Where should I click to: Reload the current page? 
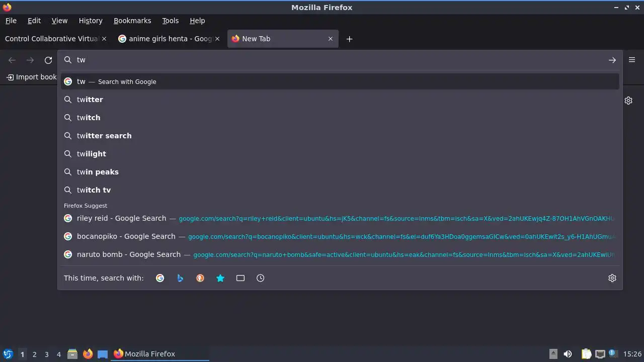48,60
